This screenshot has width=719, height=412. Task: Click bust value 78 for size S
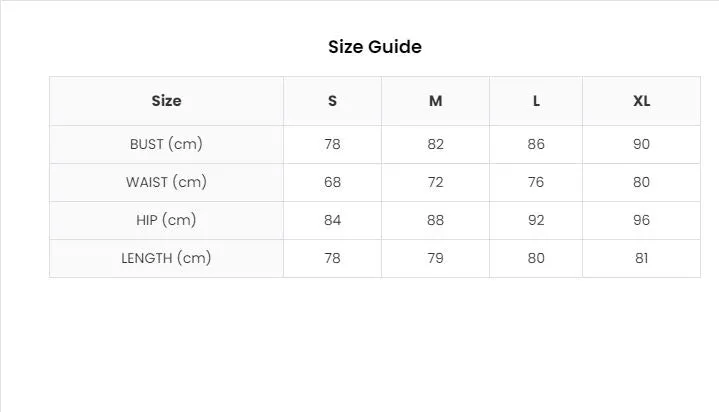tap(332, 145)
